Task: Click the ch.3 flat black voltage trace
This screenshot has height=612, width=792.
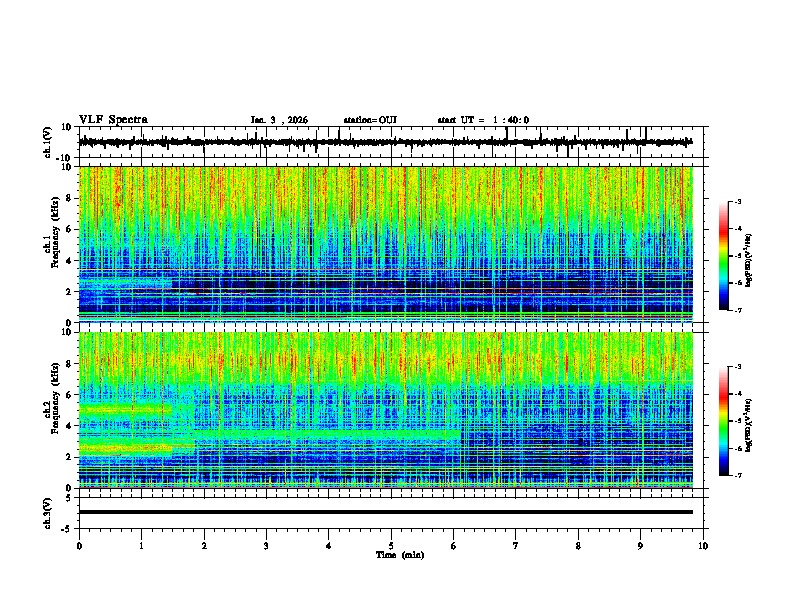Action: coord(385,512)
